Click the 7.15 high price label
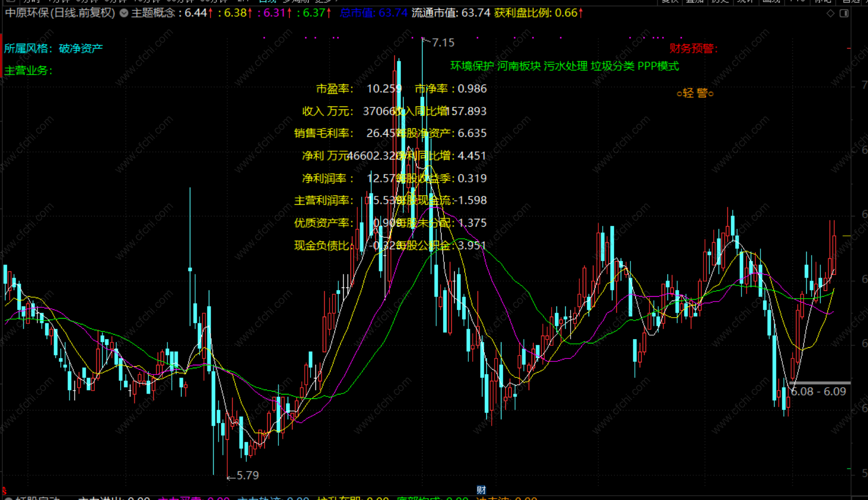Viewport: 868px width, 500px height. click(x=443, y=43)
